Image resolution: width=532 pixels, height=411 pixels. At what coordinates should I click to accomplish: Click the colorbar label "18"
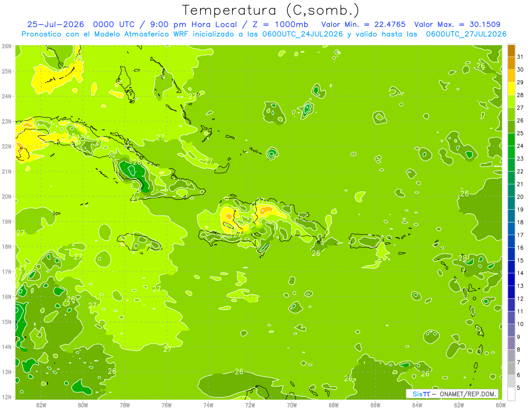520,222
